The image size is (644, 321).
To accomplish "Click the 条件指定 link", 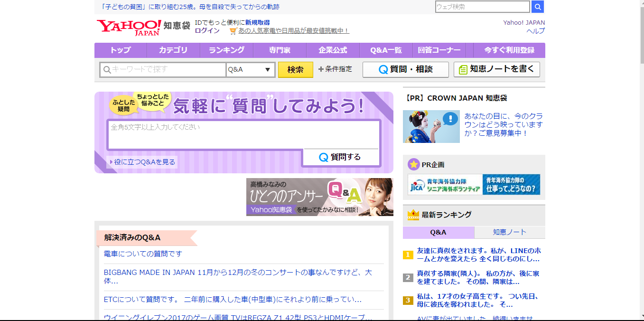I will (x=339, y=69).
